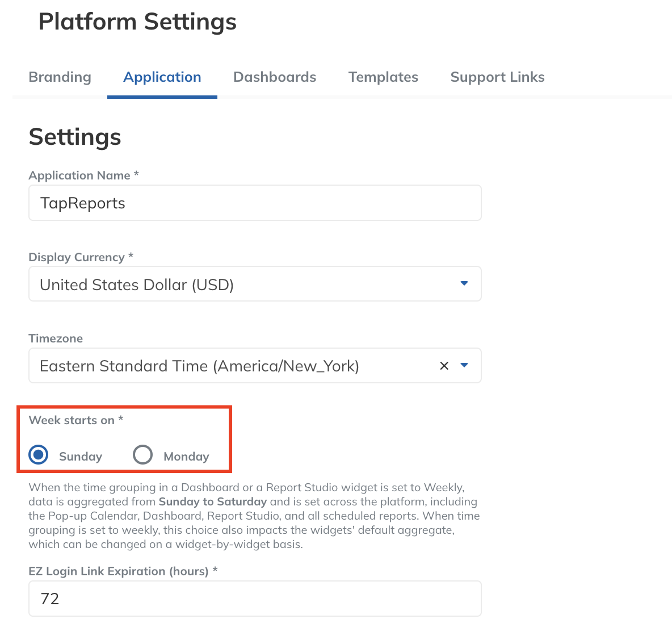This screenshot has width=672, height=619.
Task: Click the Platform Settings page heading
Action: click(x=137, y=22)
